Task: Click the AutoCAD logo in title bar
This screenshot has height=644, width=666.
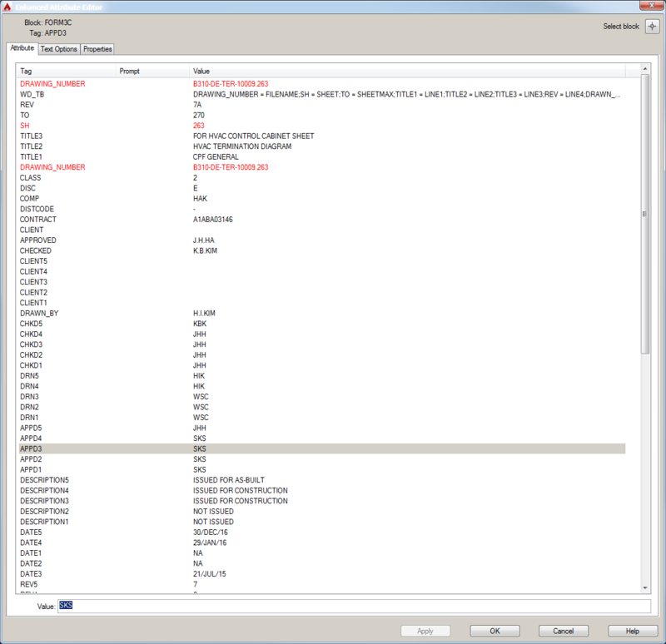Action: (8, 6)
